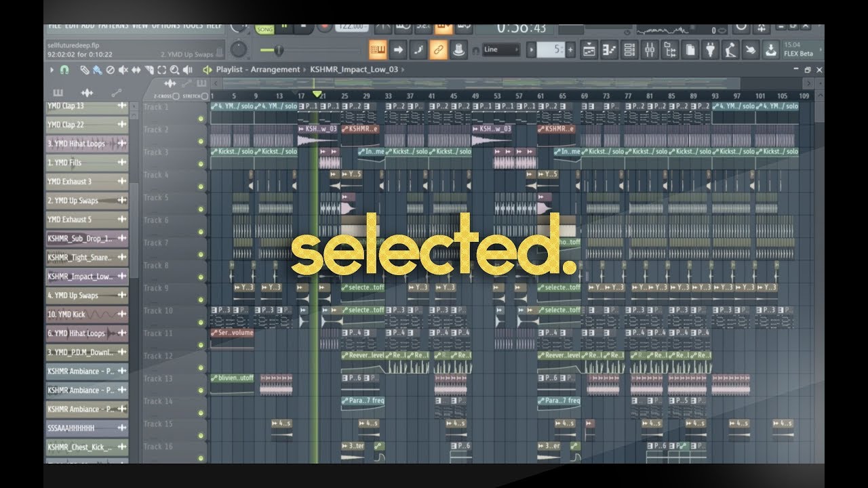Click the left arrow of pattern selector
868x488 pixels.
[532, 49]
